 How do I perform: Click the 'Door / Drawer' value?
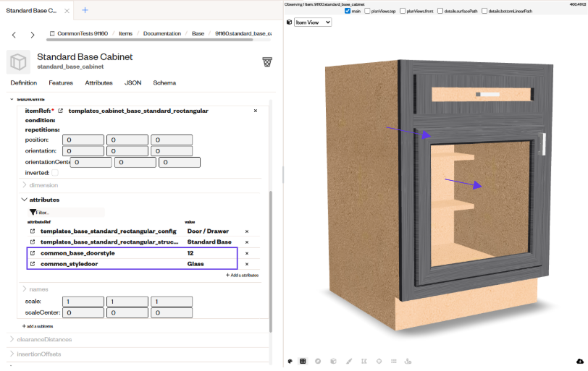click(x=208, y=231)
